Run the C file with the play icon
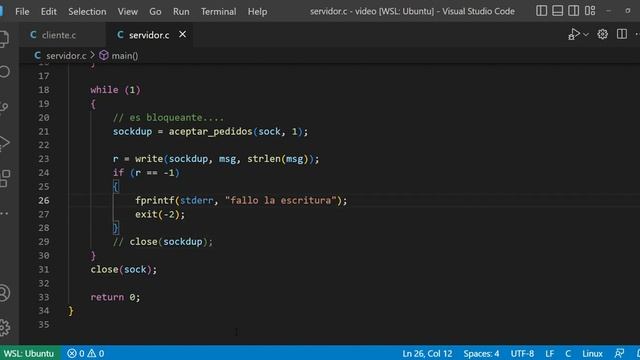Viewport: 640px width, 360px height. (x=574, y=34)
